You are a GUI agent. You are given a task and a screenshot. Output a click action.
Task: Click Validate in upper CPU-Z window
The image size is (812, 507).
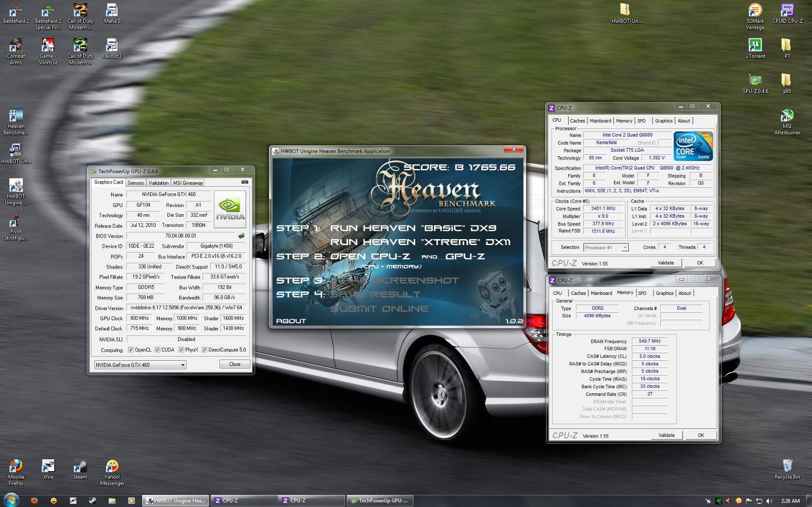pyautogui.click(x=666, y=263)
